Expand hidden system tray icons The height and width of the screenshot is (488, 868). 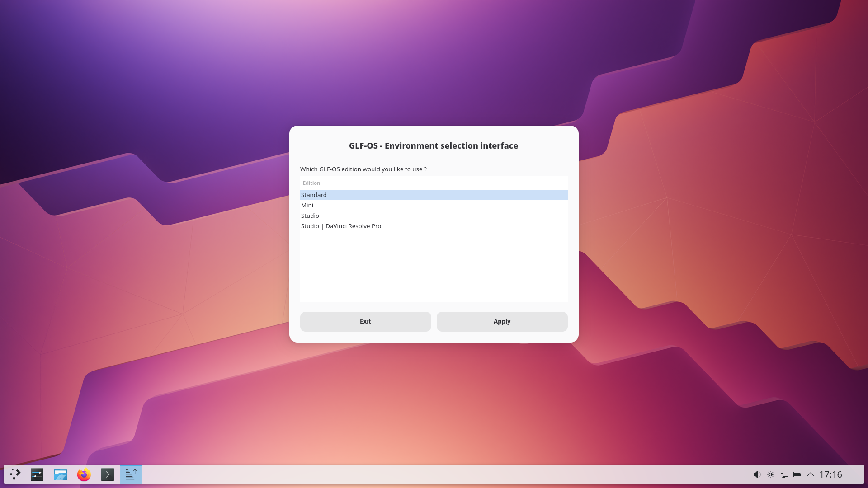tap(811, 474)
